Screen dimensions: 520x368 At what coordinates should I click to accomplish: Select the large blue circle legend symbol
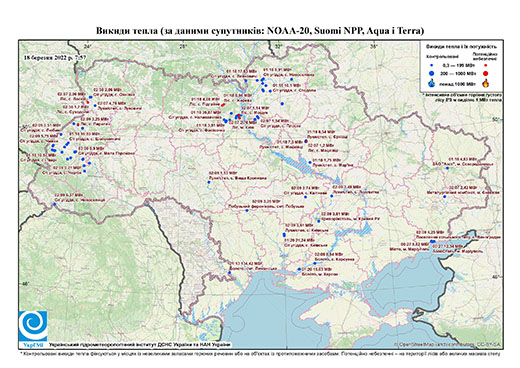click(x=432, y=73)
